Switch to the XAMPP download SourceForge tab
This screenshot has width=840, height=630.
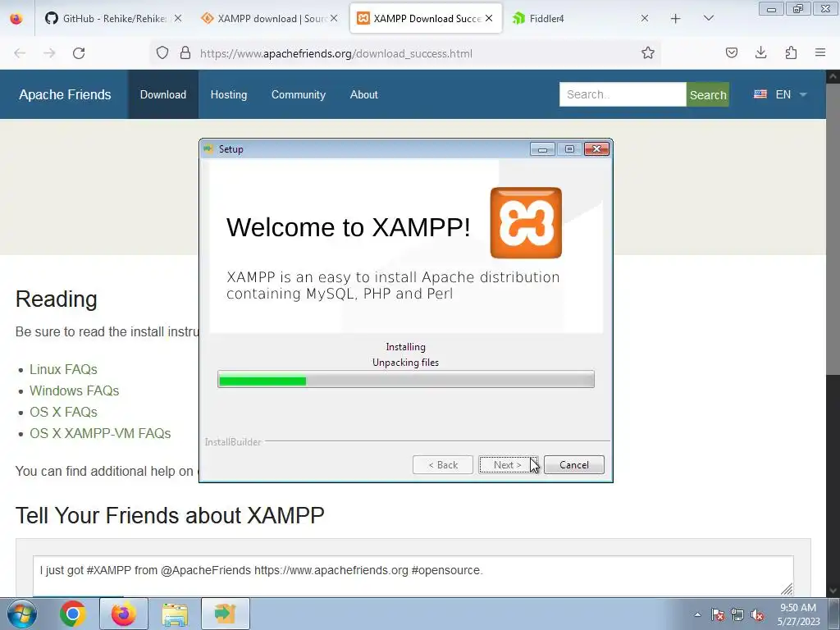268,18
